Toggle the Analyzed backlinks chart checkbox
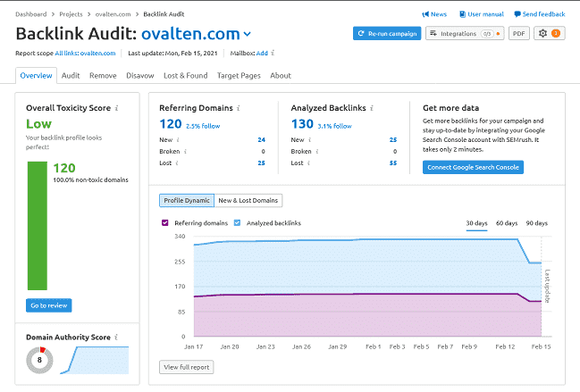 point(237,222)
